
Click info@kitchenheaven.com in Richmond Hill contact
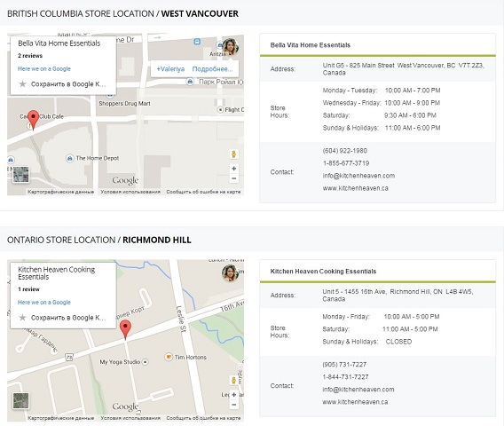point(358,390)
